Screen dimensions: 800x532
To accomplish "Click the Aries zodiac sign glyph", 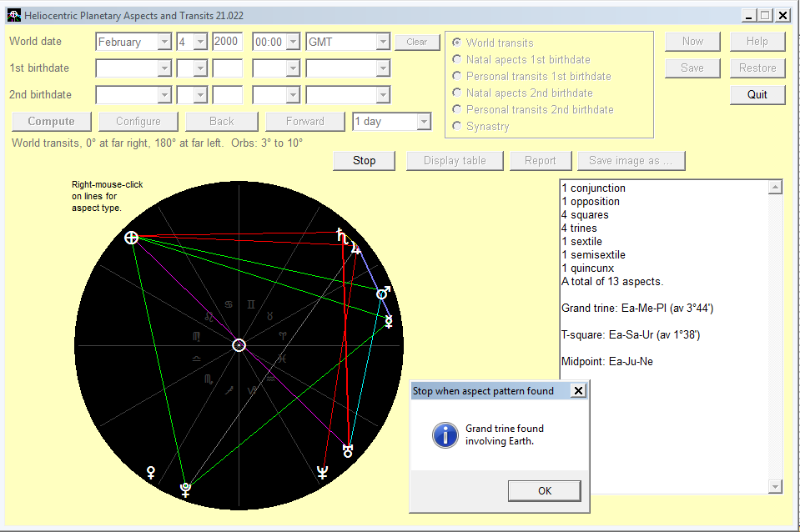I will [x=283, y=335].
